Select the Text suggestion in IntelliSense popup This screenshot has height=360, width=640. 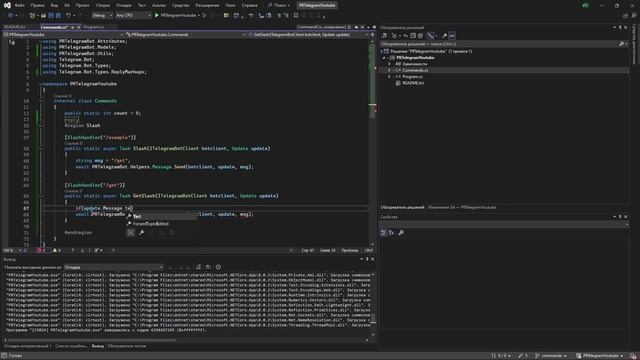point(161,217)
